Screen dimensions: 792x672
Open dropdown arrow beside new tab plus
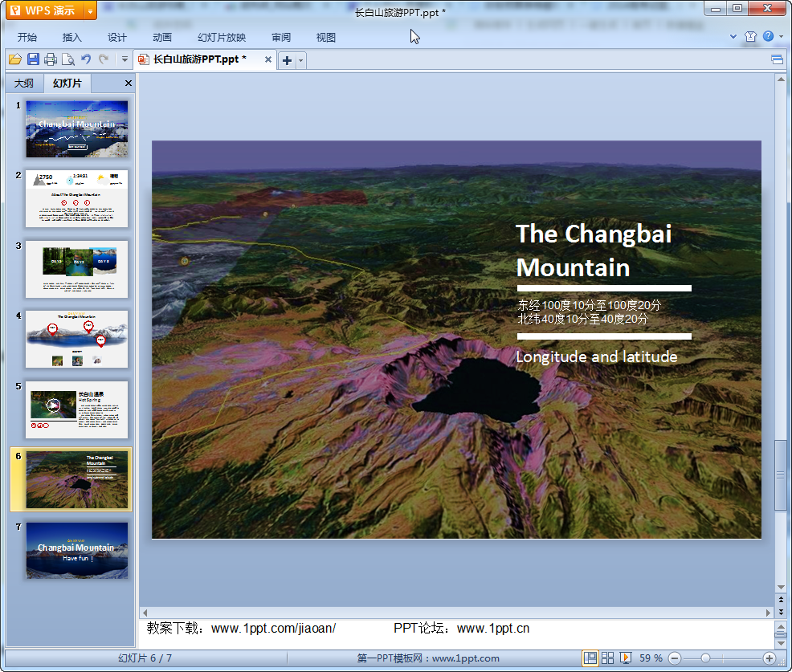301,60
